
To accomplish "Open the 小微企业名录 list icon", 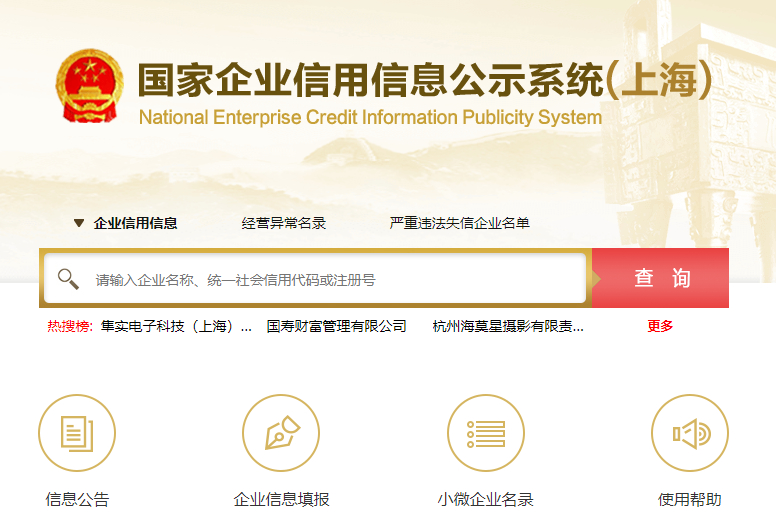I will [486, 433].
